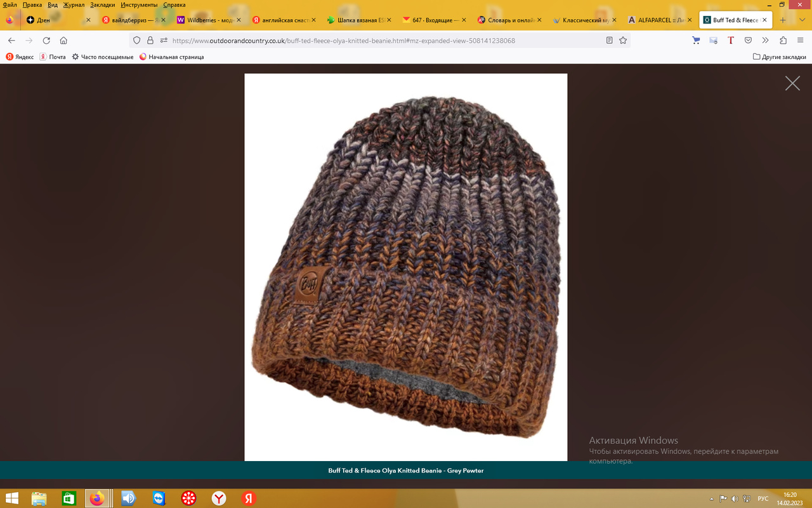Open the shopping cart extension icon

696,40
